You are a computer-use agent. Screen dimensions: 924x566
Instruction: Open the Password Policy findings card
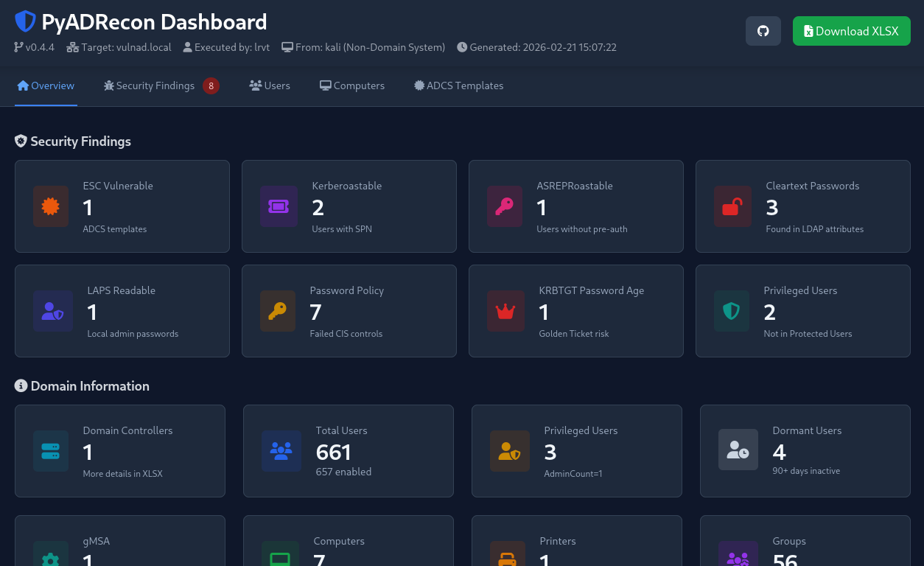(x=349, y=311)
